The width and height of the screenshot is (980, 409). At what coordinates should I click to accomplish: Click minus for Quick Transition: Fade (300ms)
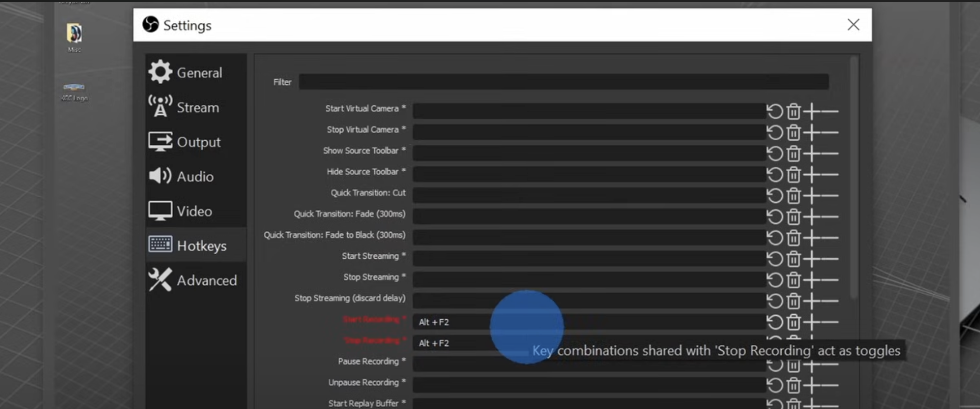[830, 217]
